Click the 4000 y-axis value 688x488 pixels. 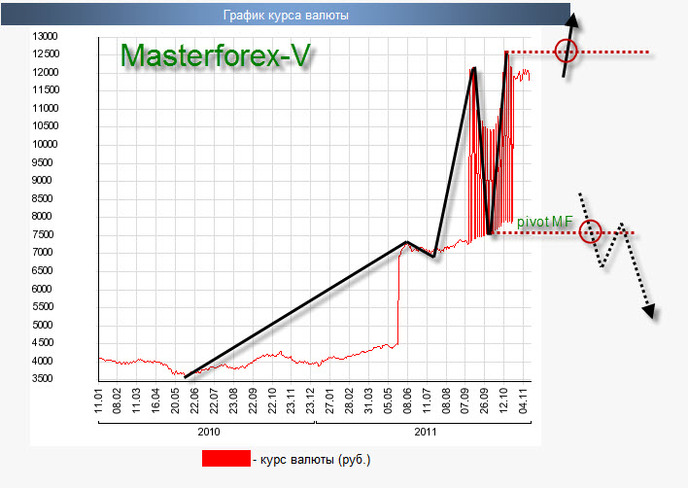pos(42,361)
